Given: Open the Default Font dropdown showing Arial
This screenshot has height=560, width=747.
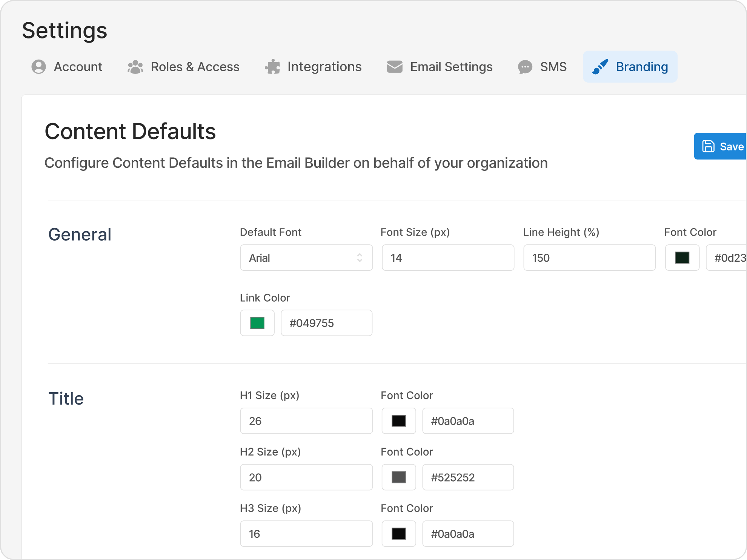Looking at the screenshot, I should 306,258.
